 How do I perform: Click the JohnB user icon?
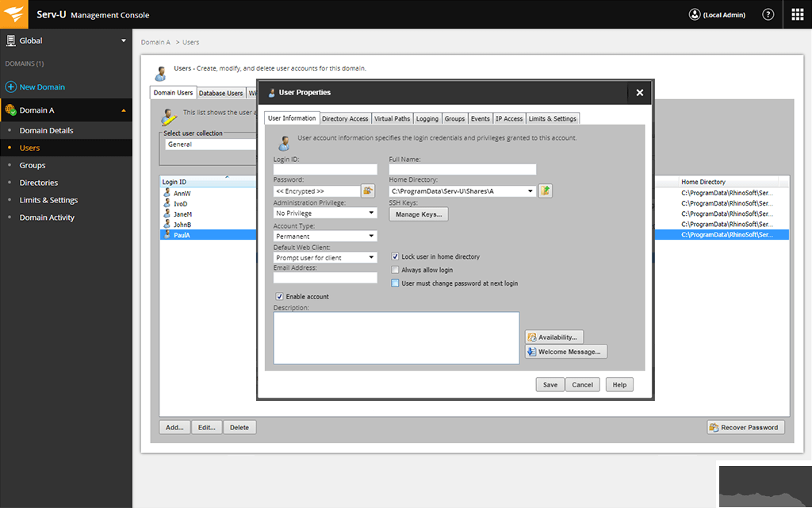click(167, 224)
